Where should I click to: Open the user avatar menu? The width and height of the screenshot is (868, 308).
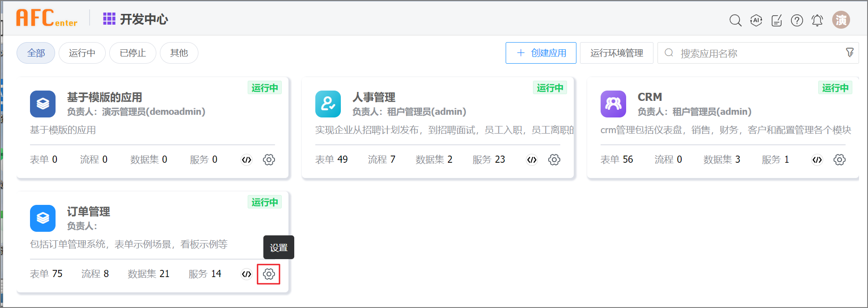pyautogui.click(x=841, y=20)
